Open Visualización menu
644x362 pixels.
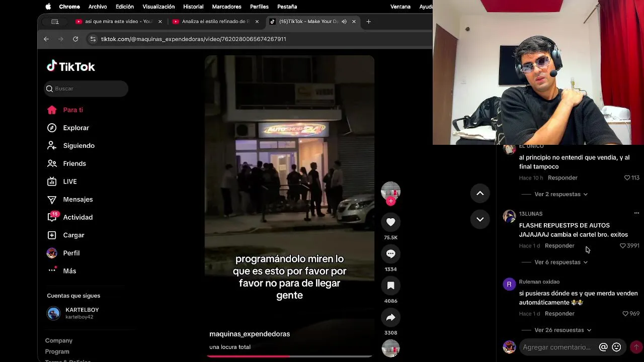tap(158, 7)
